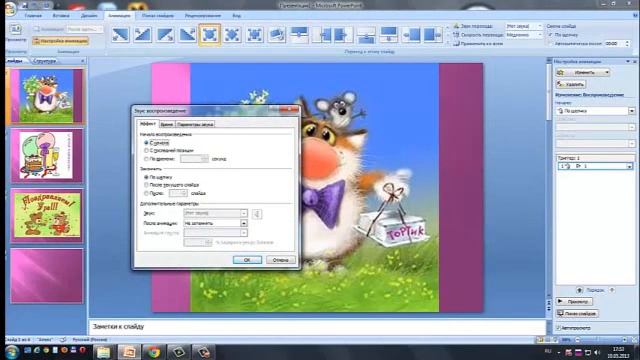The image size is (640, 360).
Task: Select the newsflash-style transition icon
Action: coord(277,34)
